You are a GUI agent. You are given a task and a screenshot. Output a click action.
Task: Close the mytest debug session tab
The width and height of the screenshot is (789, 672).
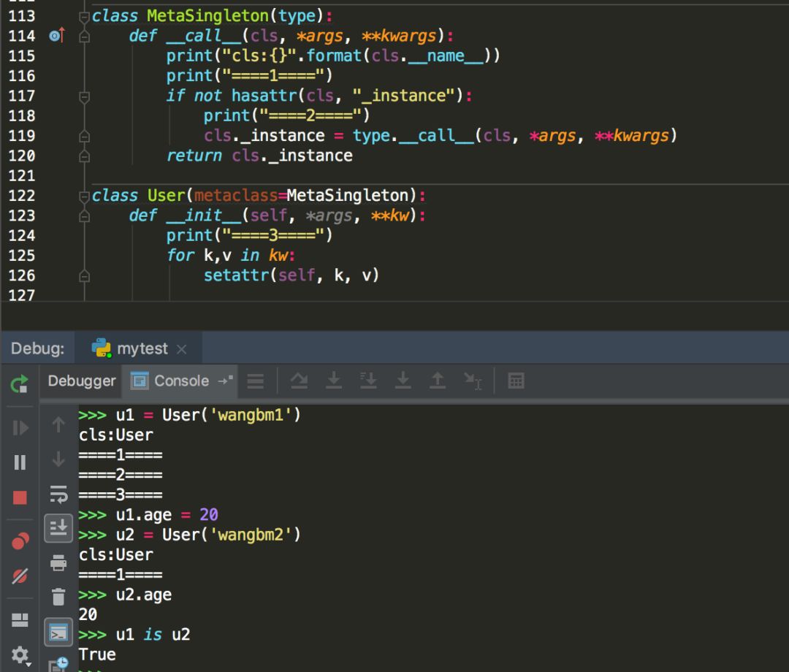click(182, 349)
